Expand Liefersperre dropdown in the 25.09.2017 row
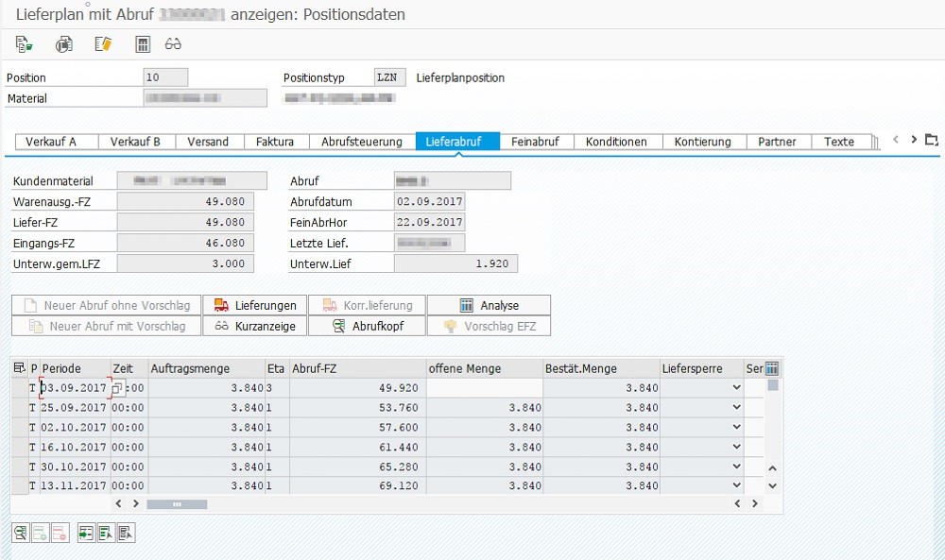945x560 pixels. 736,408
